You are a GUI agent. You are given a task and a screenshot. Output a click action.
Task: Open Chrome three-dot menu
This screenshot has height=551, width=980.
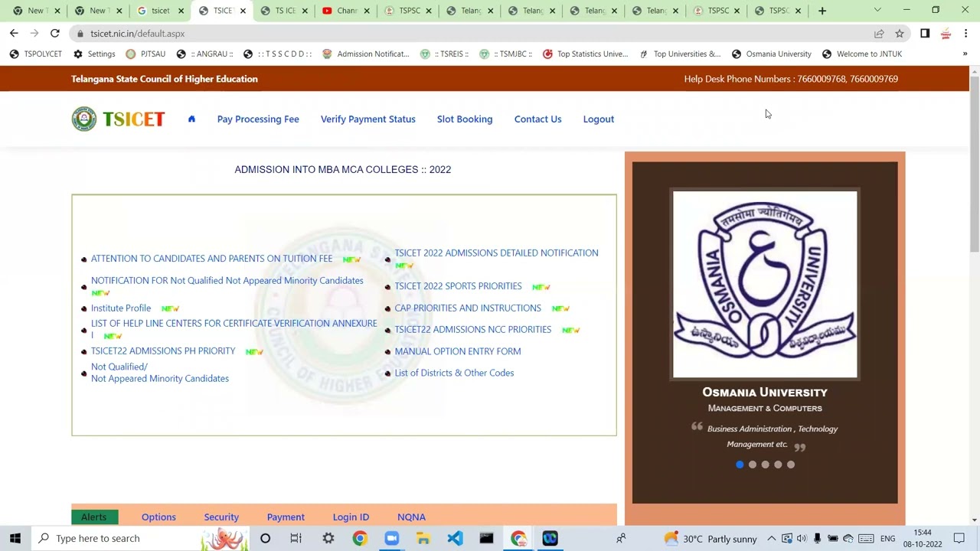pyautogui.click(x=966, y=34)
